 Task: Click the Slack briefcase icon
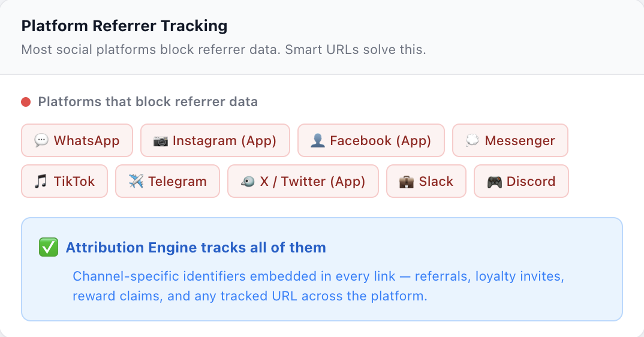click(406, 182)
